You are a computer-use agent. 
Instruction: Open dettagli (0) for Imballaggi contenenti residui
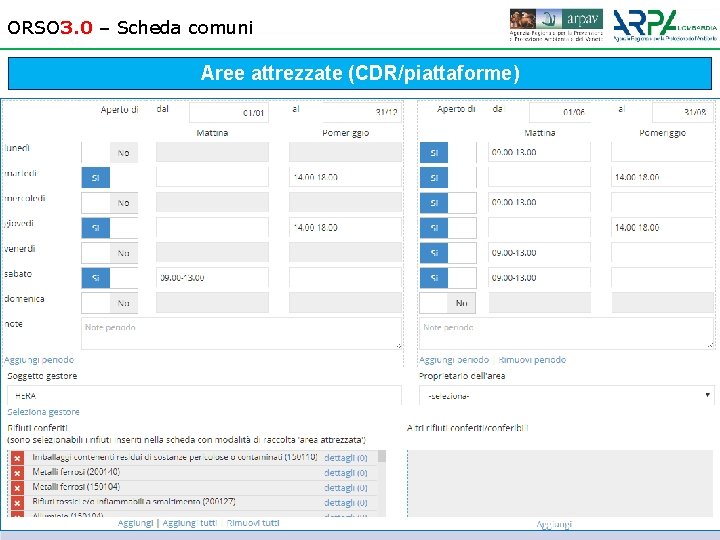tap(346, 458)
